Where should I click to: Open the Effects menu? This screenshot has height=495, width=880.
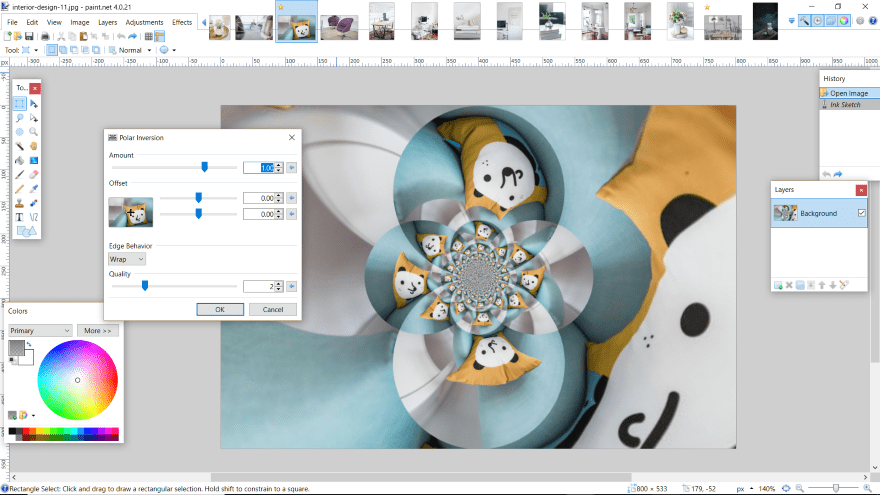pyautogui.click(x=182, y=21)
